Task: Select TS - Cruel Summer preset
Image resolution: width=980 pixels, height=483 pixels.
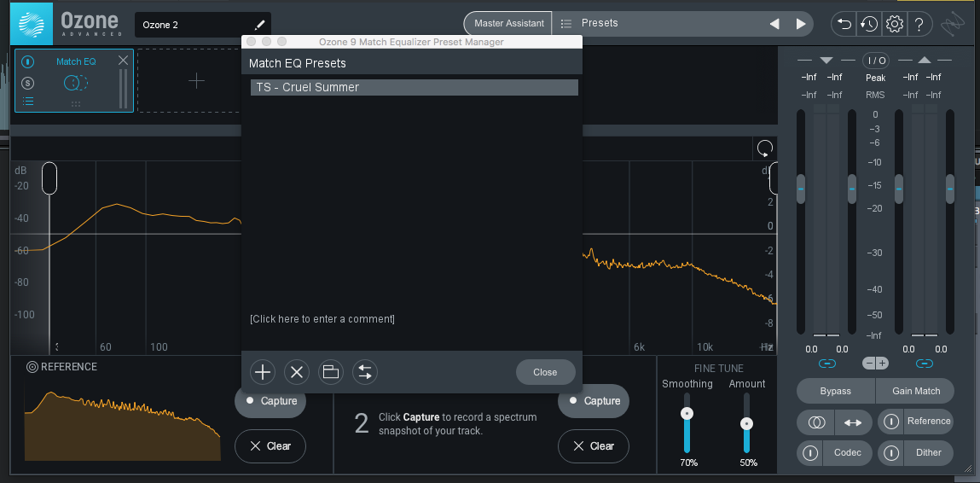Action: pyautogui.click(x=415, y=88)
